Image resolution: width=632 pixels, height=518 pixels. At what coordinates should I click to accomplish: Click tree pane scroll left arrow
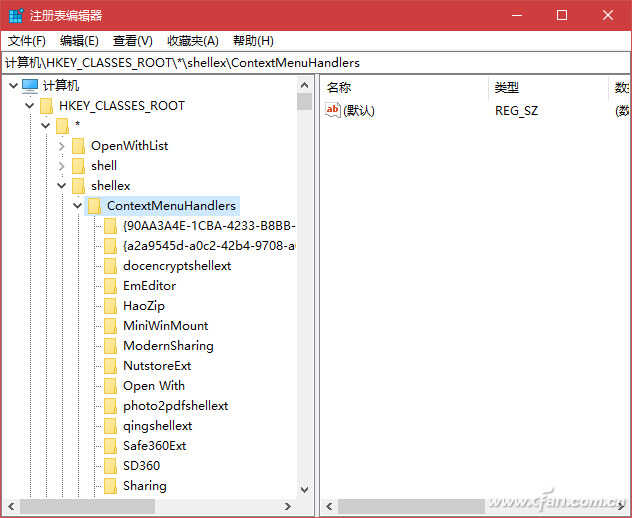[11, 506]
